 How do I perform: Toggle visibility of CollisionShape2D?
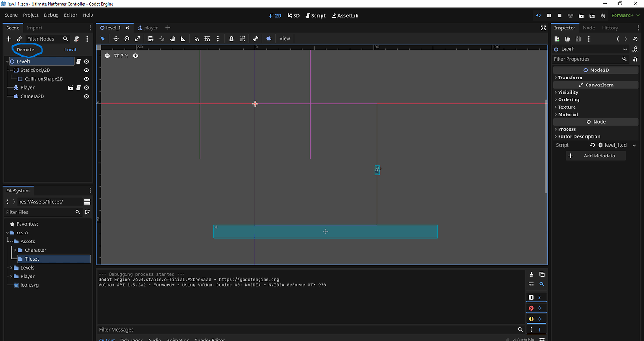coord(86,78)
